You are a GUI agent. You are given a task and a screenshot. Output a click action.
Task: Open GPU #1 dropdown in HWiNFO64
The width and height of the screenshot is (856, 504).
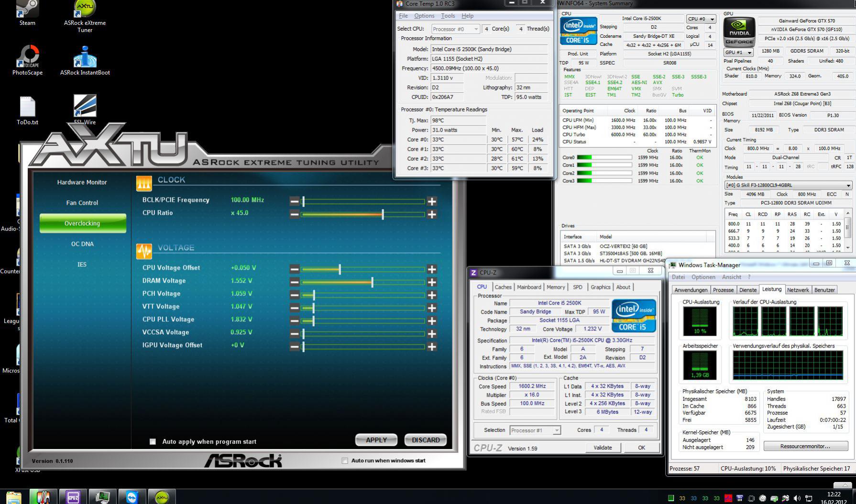tap(738, 52)
